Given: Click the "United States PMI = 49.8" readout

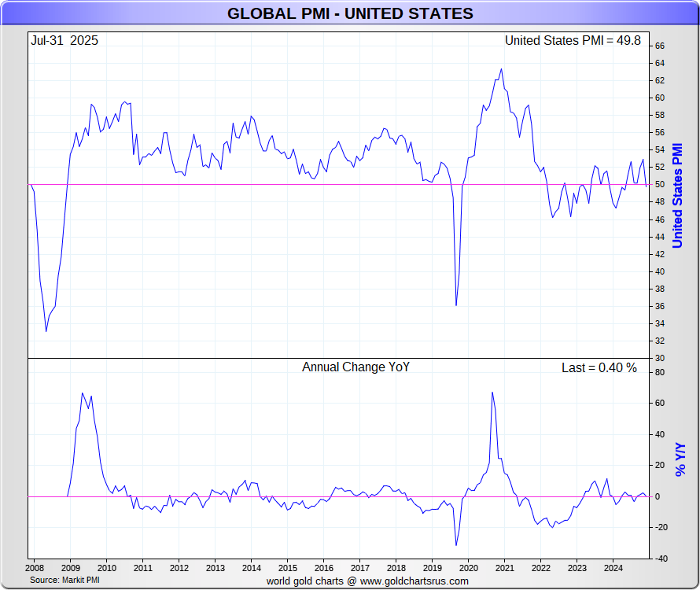Looking at the screenshot, I should click(573, 41).
